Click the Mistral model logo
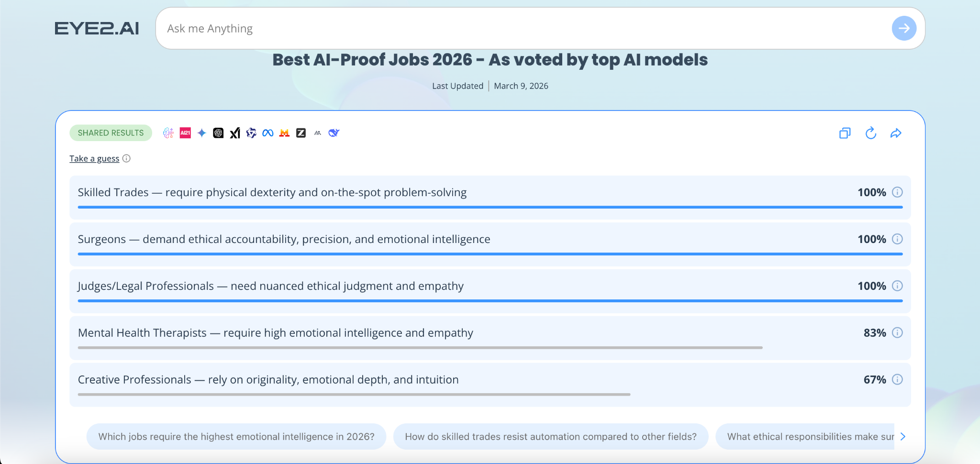 tap(284, 133)
